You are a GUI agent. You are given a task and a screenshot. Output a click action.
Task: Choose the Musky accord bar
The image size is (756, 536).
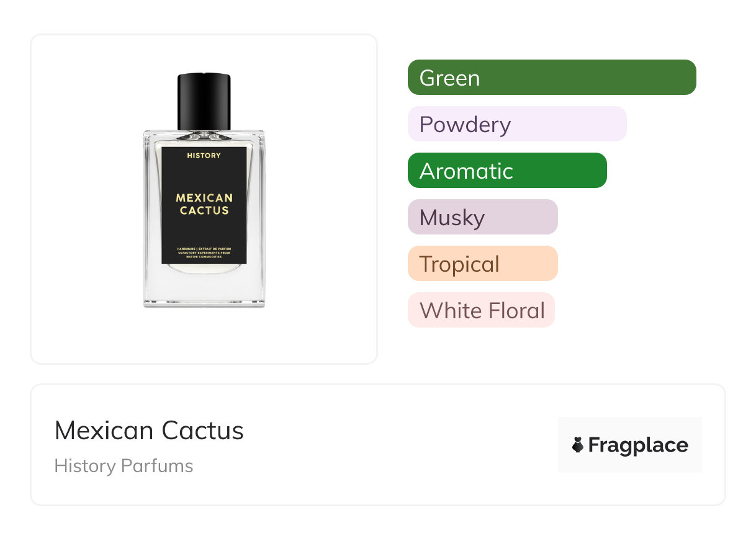coord(482,217)
